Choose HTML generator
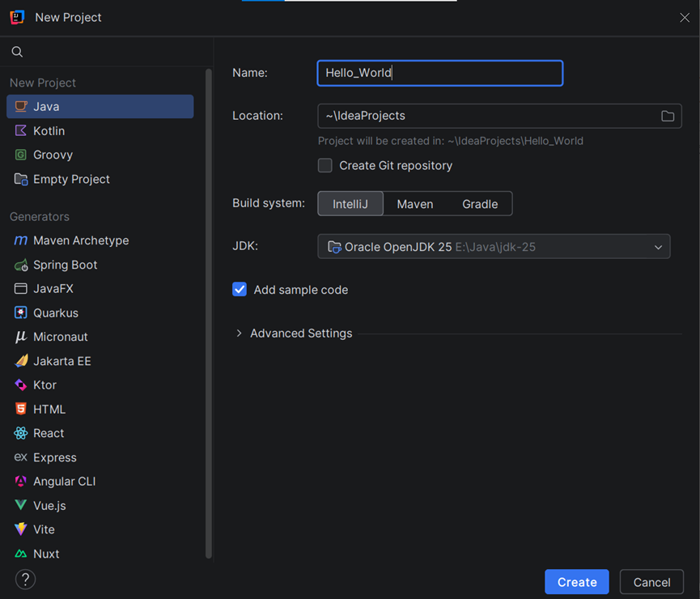Viewport: 700px width, 599px height. pos(100,409)
